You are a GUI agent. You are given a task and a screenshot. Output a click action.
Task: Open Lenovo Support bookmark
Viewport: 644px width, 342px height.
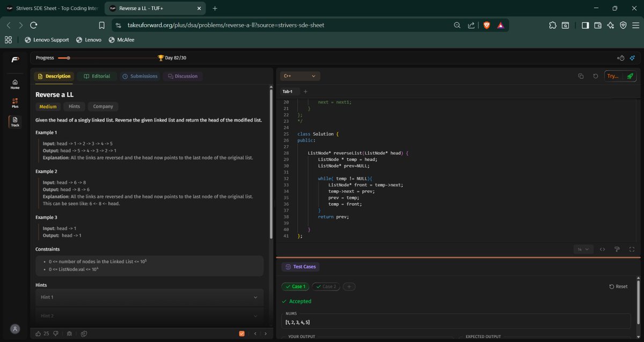coord(47,40)
